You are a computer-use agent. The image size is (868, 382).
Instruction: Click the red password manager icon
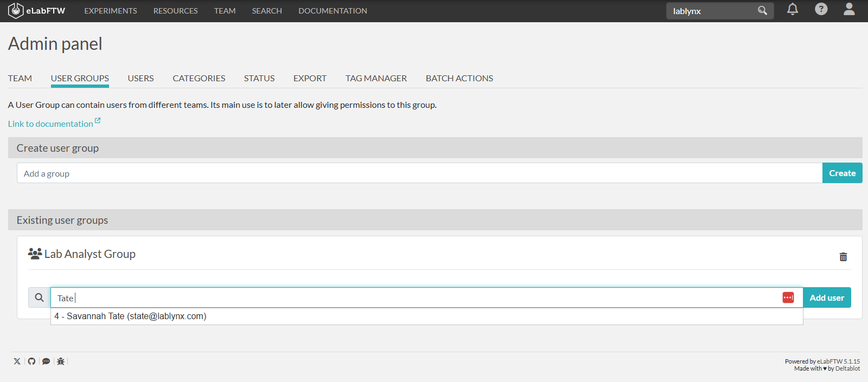pos(788,297)
